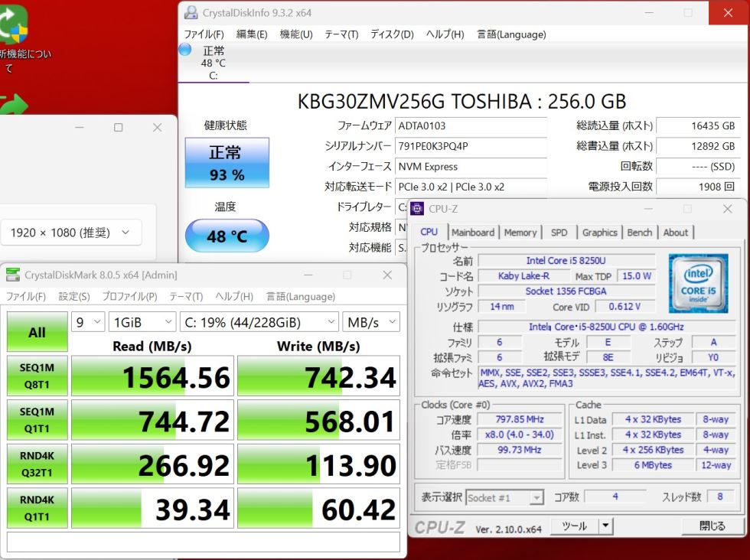Click the ツール button in CPU-Z
Viewport: 750px width, 560px height.
pyautogui.click(x=574, y=526)
